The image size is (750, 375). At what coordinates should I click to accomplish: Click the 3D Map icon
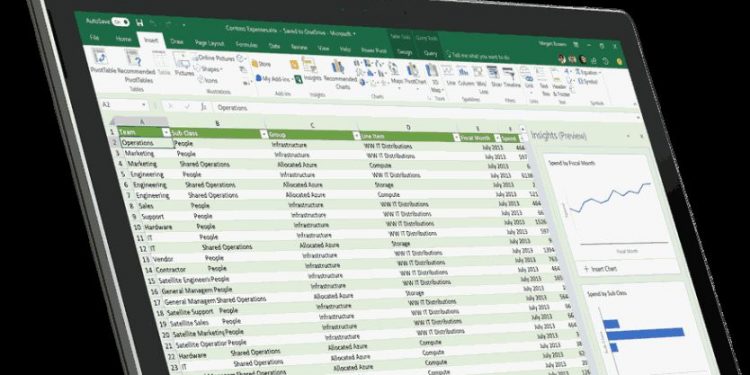pos(433,77)
